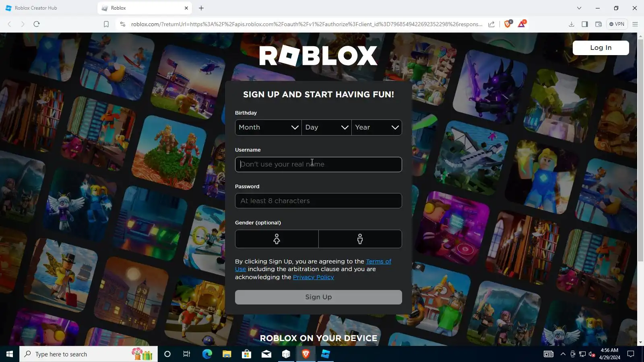
Task: Switch to the Roblox Creator Hub tab
Action: pyautogui.click(x=48, y=8)
